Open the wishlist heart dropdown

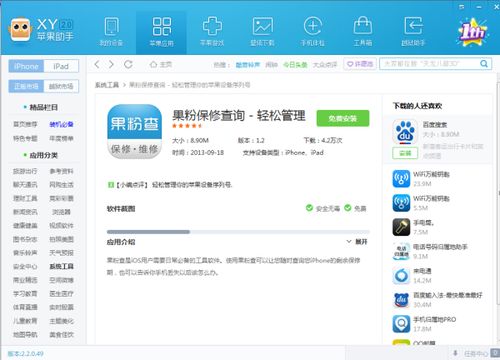(360, 64)
